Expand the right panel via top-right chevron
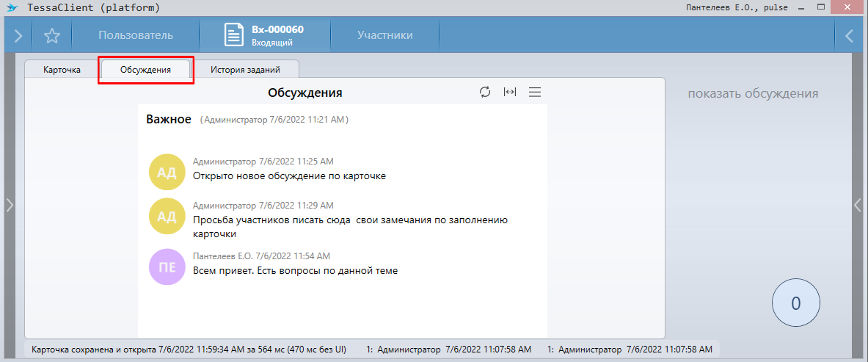This screenshot has height=362, width=868. tap(850, 35)
